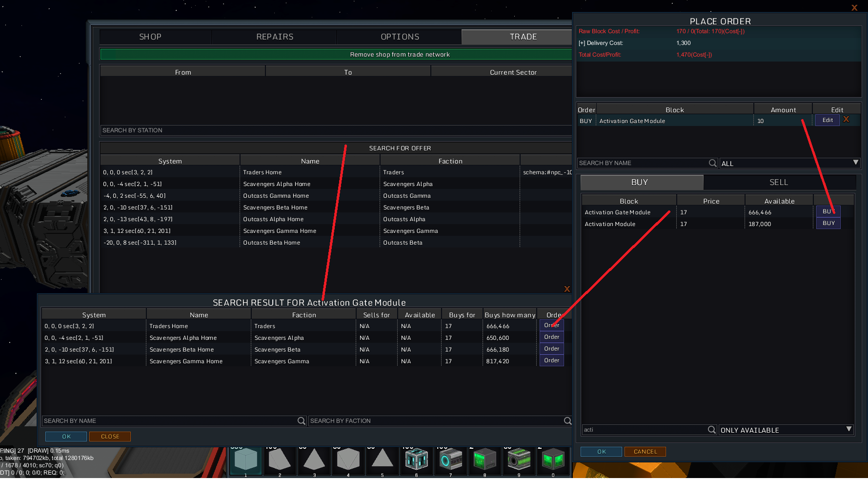Click Order for Scavengers Gamma Home
868x480 pixels.
point(551,360)
